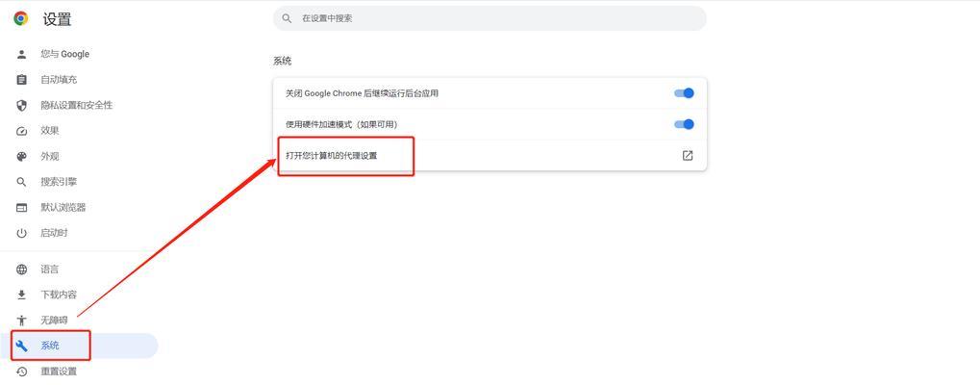Open 无障碍 settings

55,321
